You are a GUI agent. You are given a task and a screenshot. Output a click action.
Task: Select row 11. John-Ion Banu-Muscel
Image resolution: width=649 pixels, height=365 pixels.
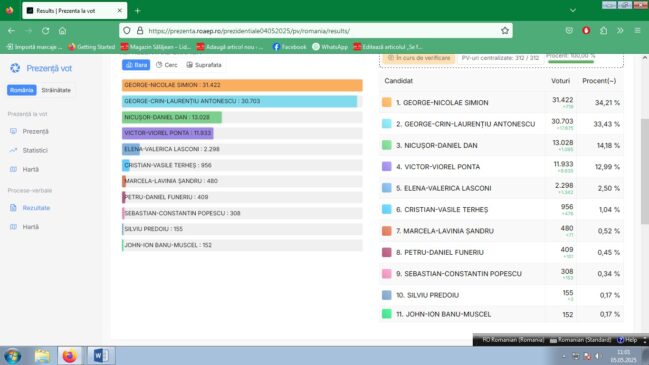click(x=501, y=314)
